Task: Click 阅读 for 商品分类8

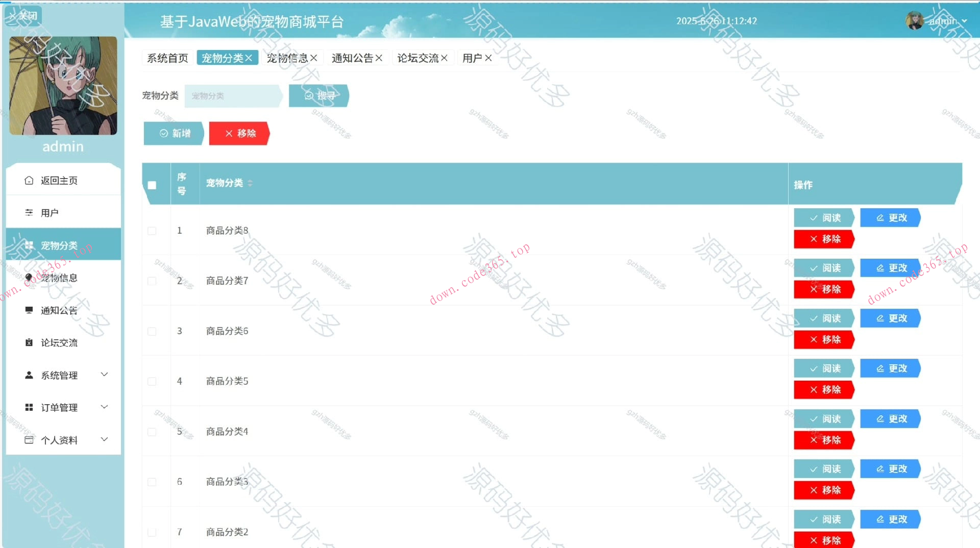Action: tap(824, 217)
